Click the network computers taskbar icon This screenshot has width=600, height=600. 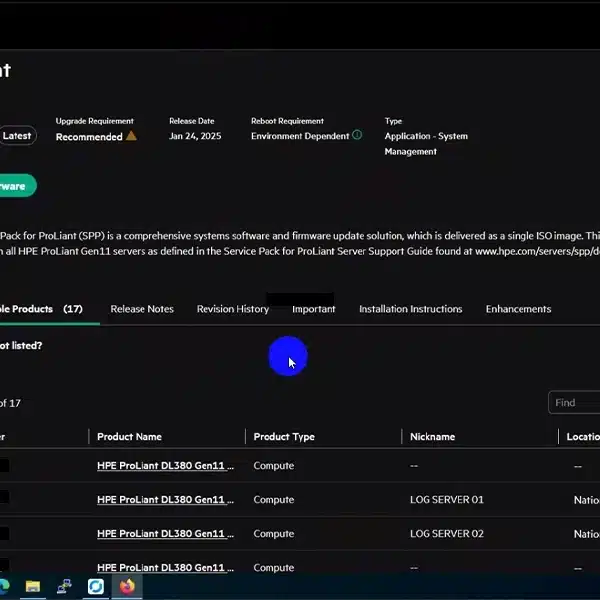pyautogui.click(x=64, y=586)
